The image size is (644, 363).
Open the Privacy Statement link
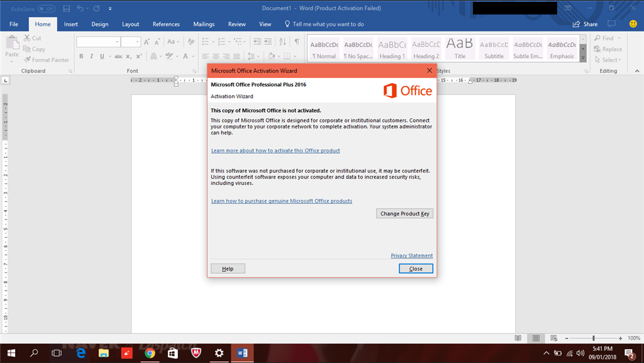click(x=411, y=255)
